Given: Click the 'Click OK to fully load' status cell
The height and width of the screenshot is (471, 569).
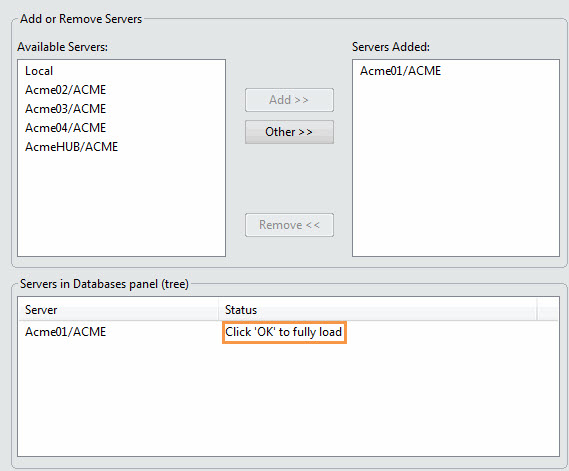Looking at the screenshot, I should coord(284,332).
